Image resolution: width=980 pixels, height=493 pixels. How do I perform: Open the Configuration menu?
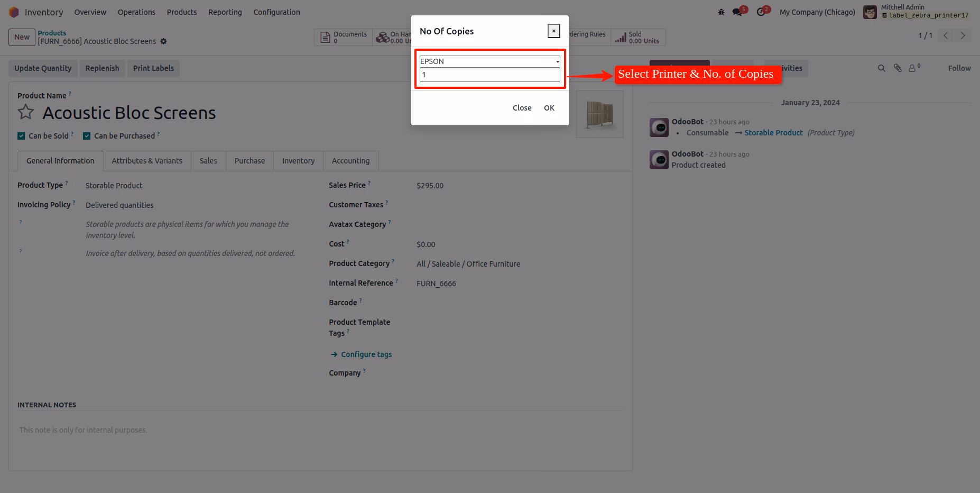tap(276, 12)
